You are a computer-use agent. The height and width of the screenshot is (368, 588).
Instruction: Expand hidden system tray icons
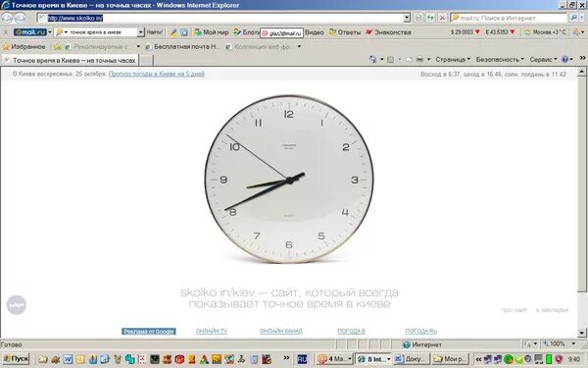point(478,359)
